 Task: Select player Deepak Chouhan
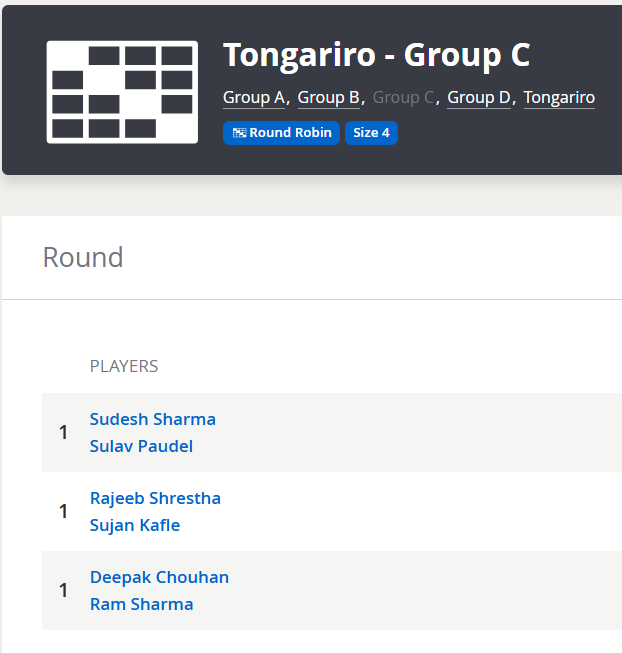[x=159, y=577]
